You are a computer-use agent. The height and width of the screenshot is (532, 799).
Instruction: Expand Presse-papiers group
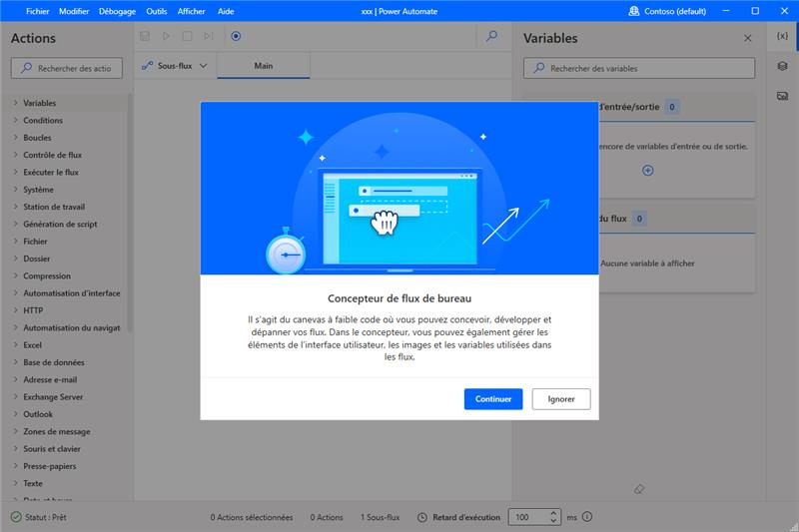point(65,466)
